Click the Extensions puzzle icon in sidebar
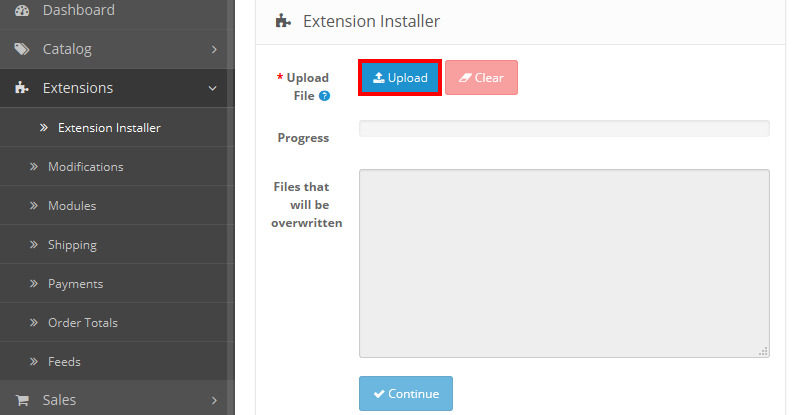Screen dimensions: 800x415 (21, 88)
